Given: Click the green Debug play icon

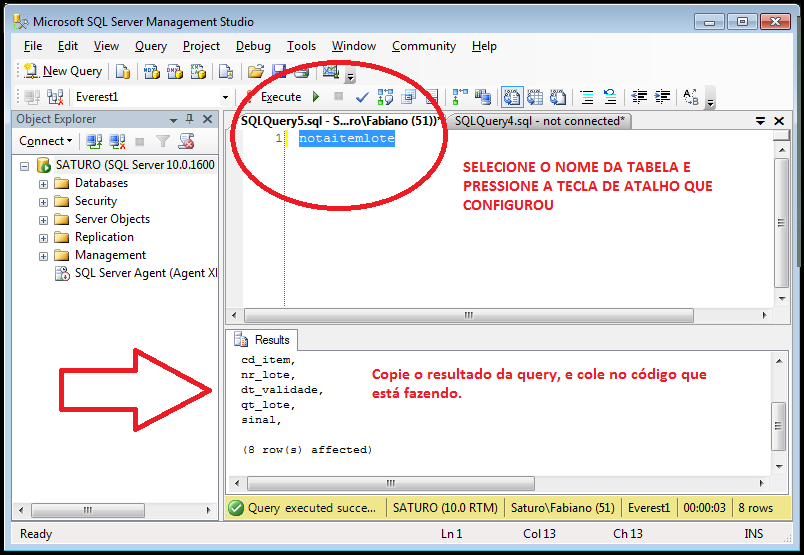Looking at the screenshot, I should coord(316,96).
